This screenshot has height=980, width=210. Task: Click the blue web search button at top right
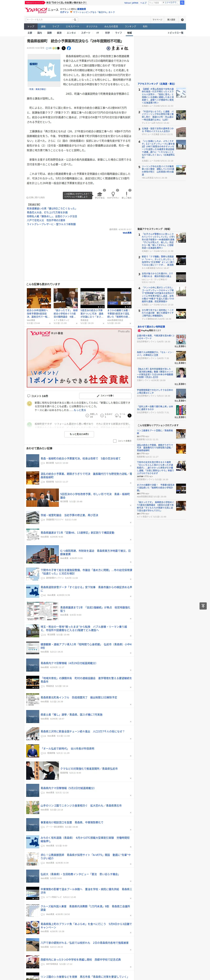click(182, 3)
